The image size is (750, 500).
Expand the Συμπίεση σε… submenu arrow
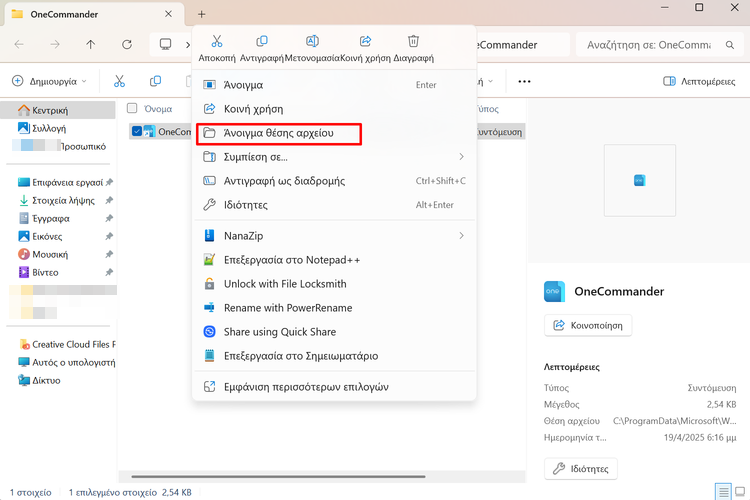462,156
